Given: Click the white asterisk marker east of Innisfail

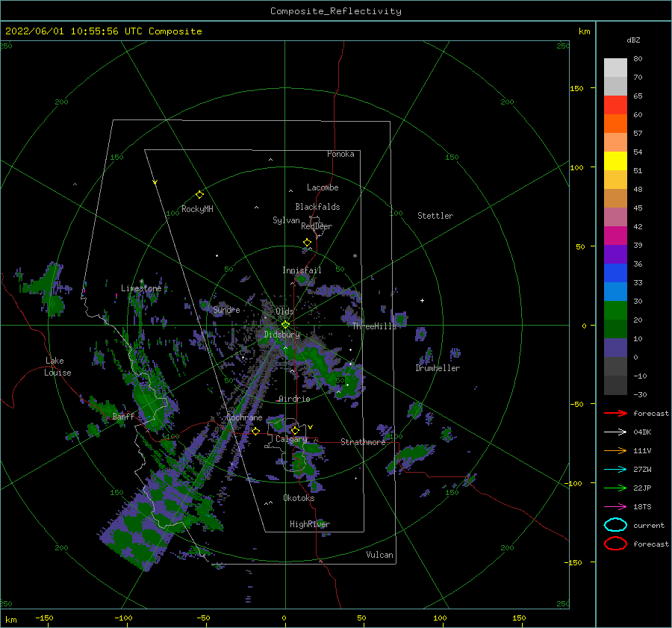Looking at the screenshot, I should point(355,256).
